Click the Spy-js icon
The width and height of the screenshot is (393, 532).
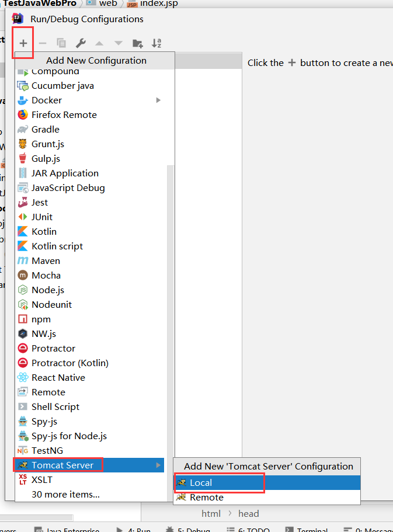[x=23, y=422]
